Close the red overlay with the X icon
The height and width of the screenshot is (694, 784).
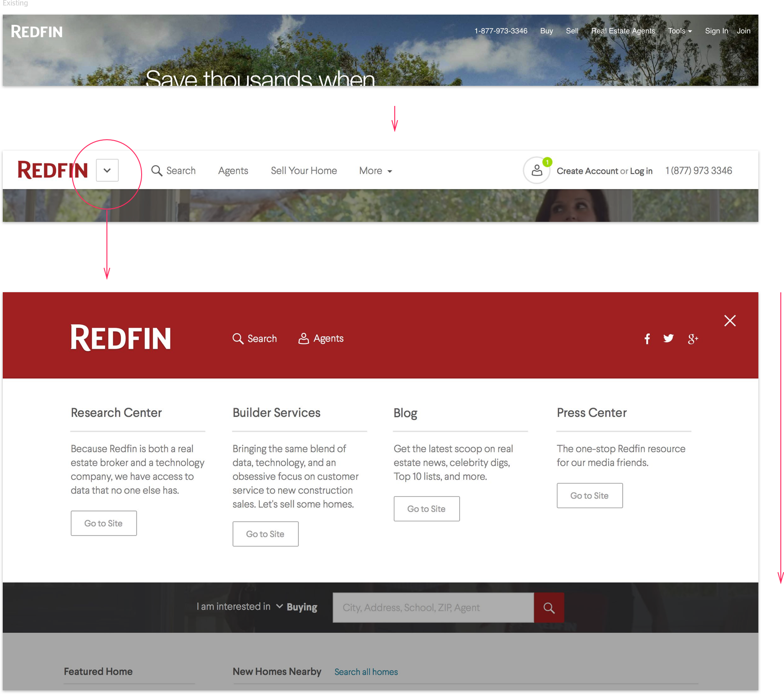730,321
